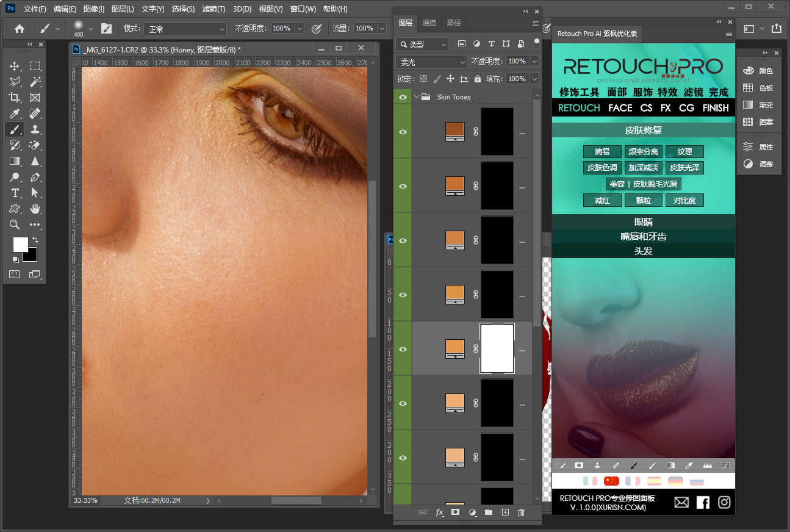Select the Hand tool

click(x=35, y=209)
